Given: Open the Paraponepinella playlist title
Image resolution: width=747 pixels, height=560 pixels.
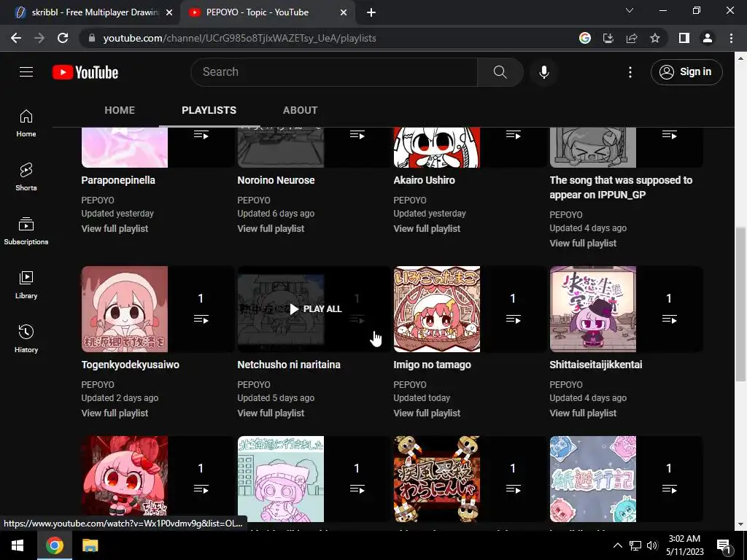Looking at the screenshot, I should (x=118, y=180).
